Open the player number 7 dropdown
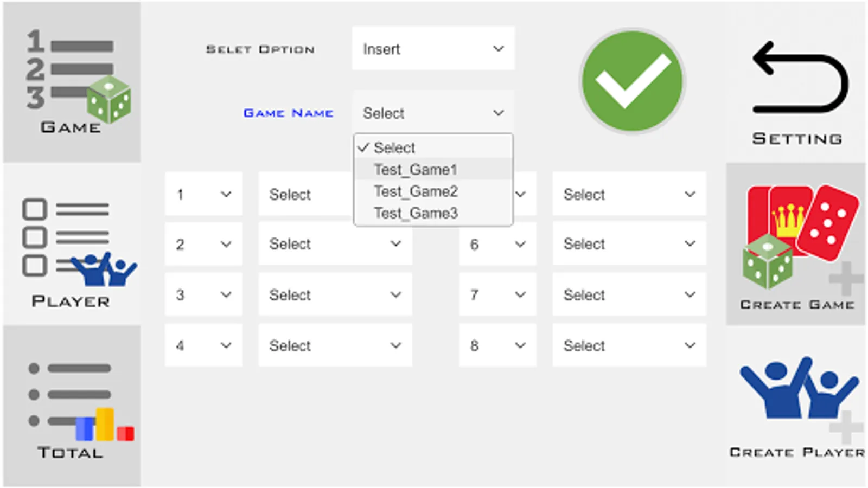Viewport: 868px width, 488px height. [x=497, y=294]
